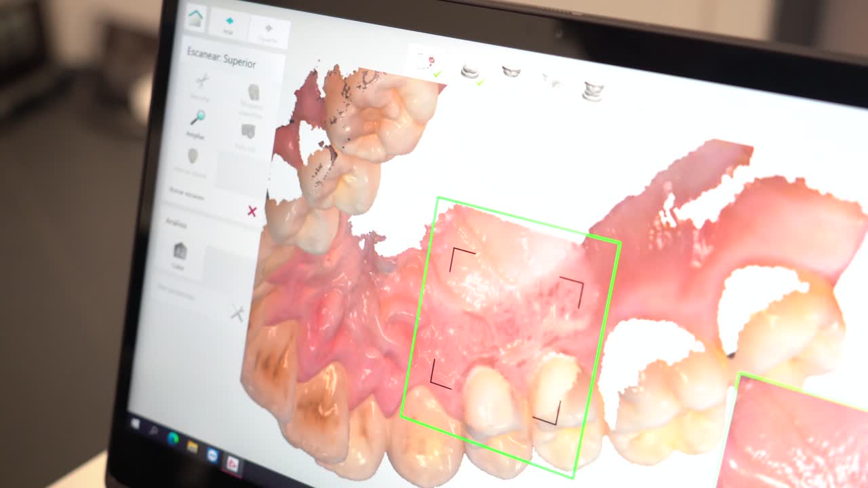
Task: Select the shield-shaped scan tool icon
Action: coord(192,156)
